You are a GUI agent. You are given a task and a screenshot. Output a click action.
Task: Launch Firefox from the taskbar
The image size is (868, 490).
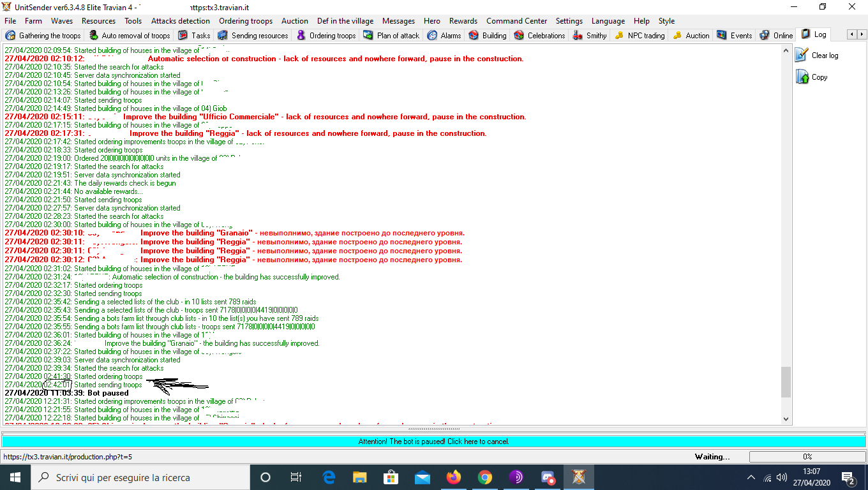tap(454, 477)
